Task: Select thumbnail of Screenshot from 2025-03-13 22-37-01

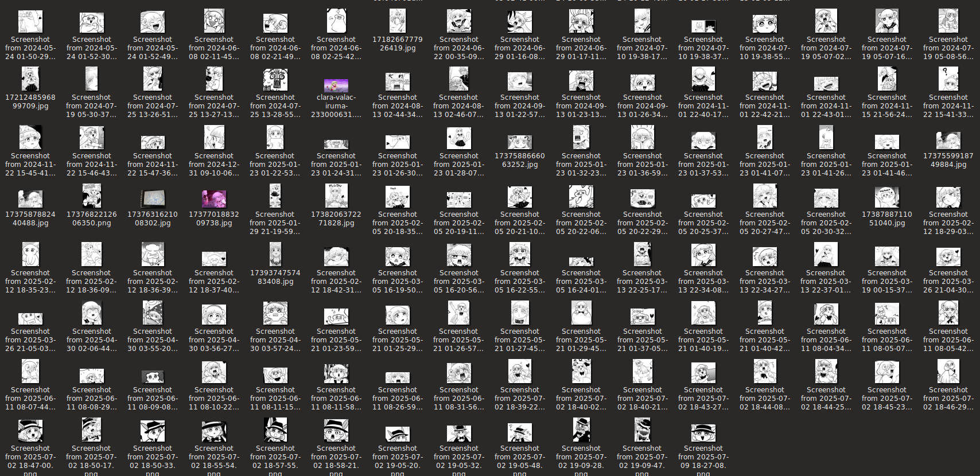Action: tap(826, 255)
